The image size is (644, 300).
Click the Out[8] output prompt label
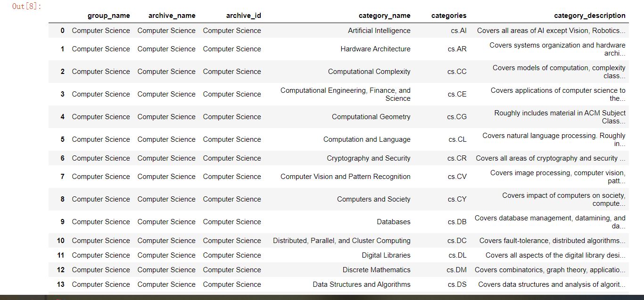pos(26,7)
